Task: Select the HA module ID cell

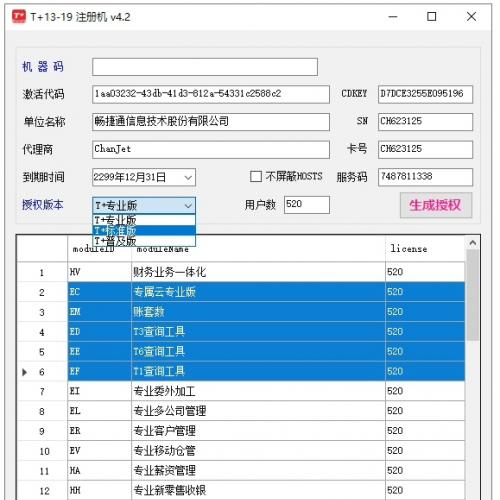Action: 100,471
